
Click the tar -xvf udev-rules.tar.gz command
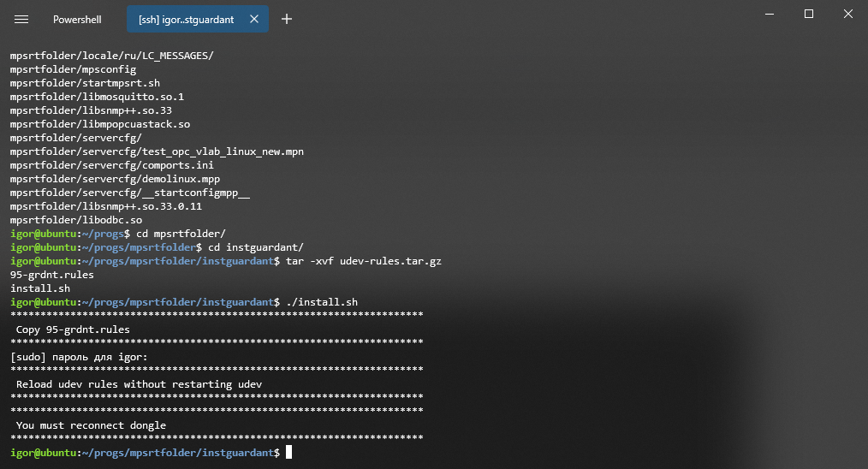coord(364,261)
